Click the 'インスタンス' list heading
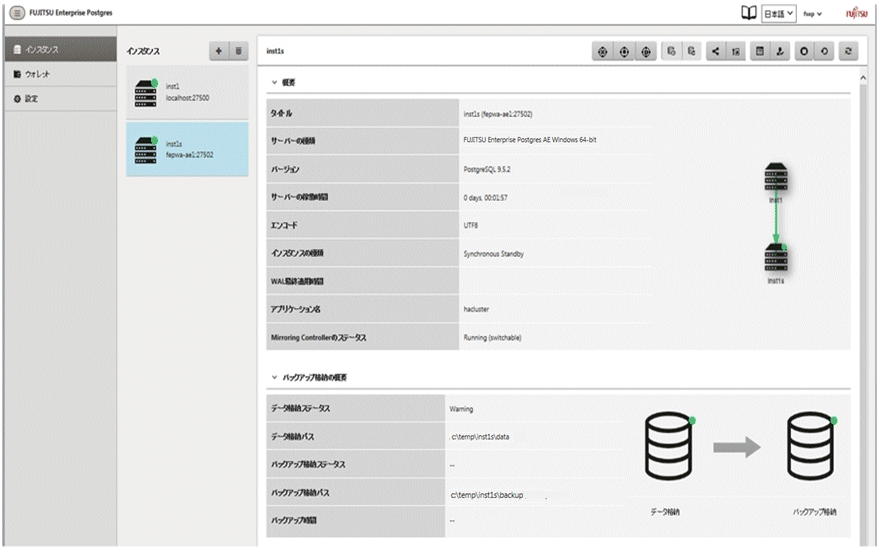This screenshot has width=878, height=548. point(143,51)
